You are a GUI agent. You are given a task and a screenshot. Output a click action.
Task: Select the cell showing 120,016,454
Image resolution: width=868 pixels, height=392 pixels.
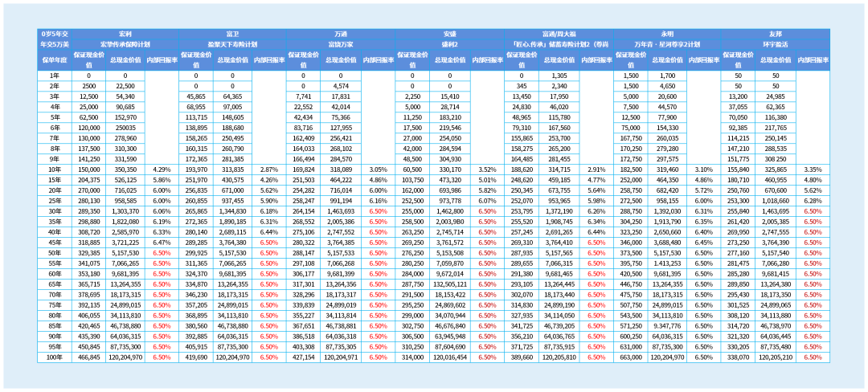click(x=449, y=357)
